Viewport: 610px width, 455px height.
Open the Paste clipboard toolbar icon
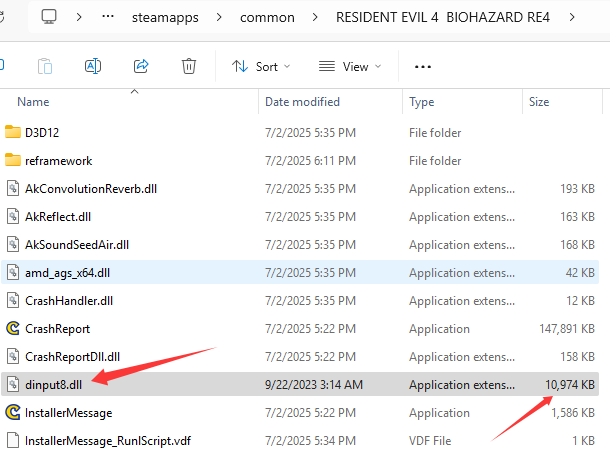pos(45,66)
